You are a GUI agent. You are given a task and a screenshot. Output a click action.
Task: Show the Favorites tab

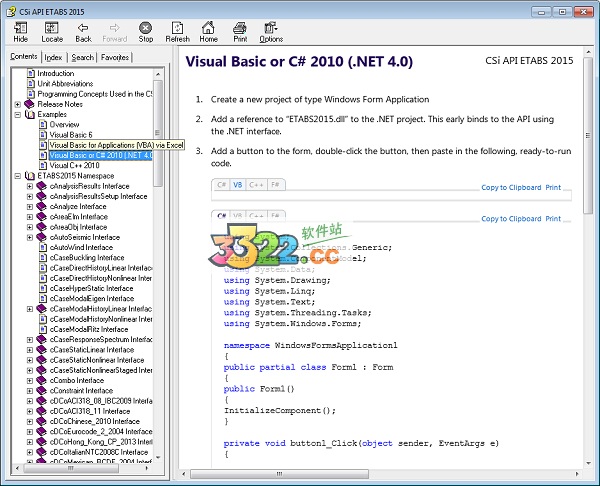[x=115, y=57]
